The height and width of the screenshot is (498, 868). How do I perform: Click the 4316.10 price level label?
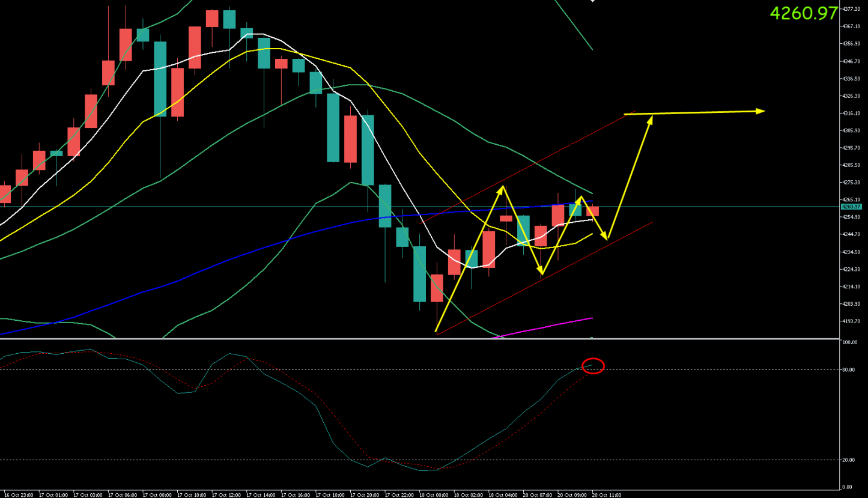coord(851,113)
